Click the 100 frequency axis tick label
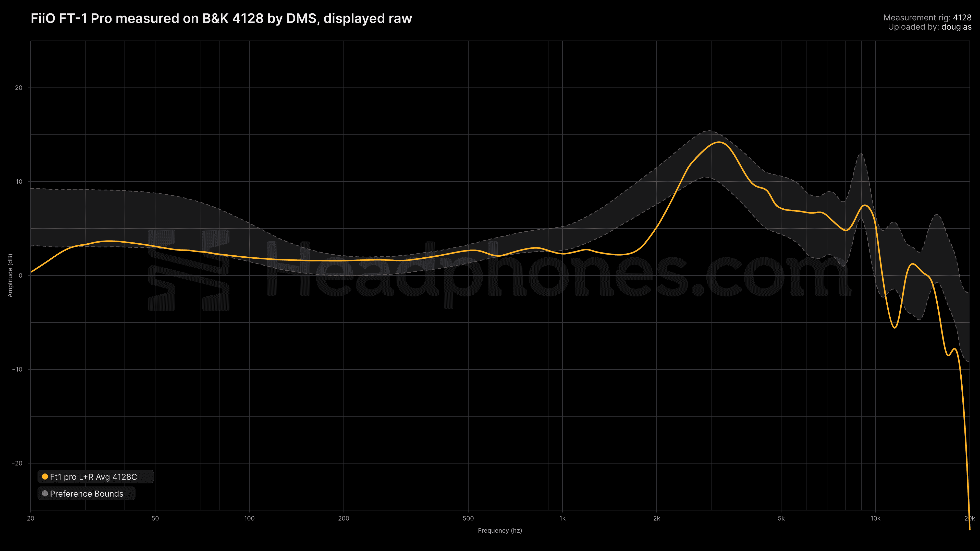This screenshot has width=980, height=551. (x=249, y=518)
